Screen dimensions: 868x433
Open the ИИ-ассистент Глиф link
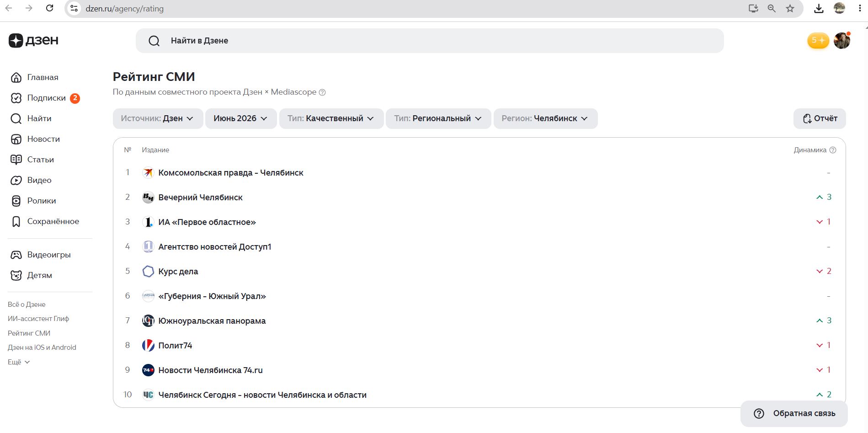coord(38,319)
